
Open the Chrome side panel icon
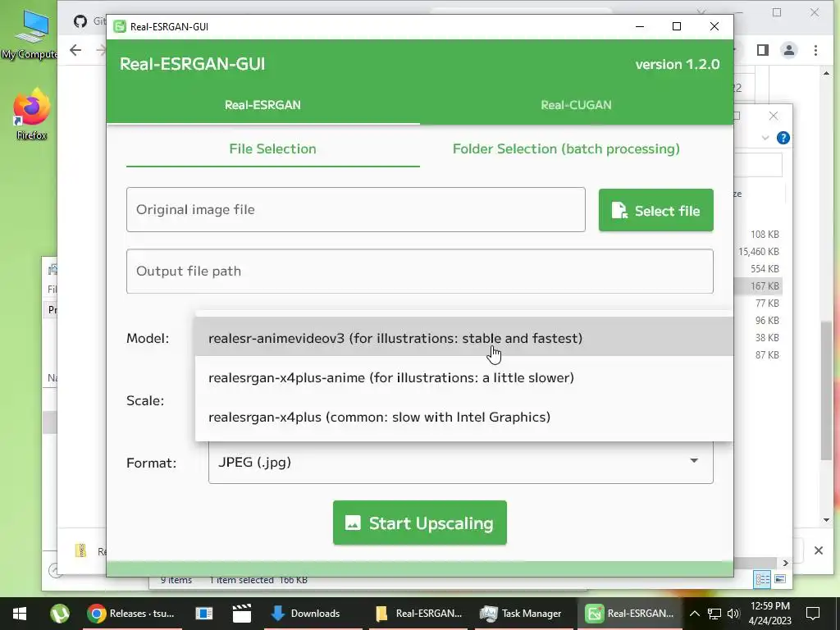762,50
